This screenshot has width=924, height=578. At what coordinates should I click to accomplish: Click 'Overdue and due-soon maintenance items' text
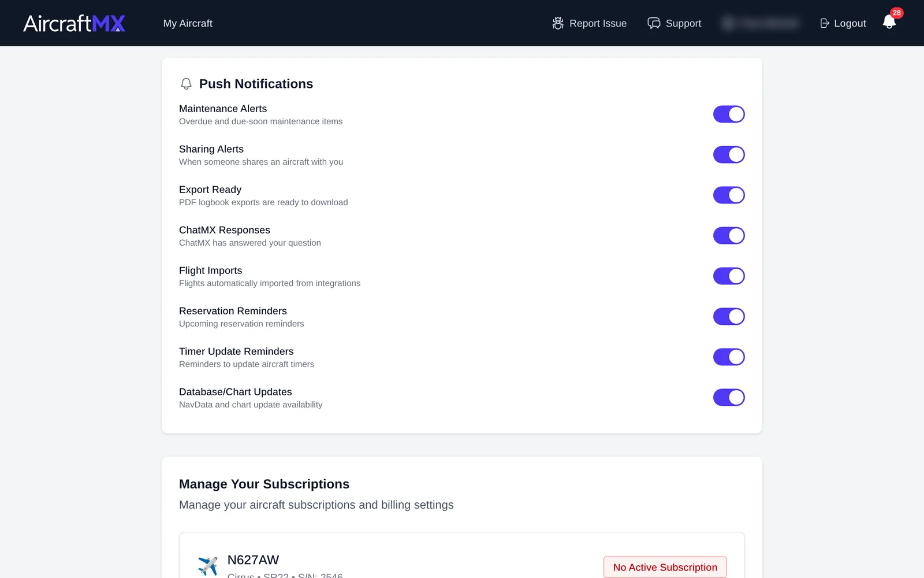point(260,121)
